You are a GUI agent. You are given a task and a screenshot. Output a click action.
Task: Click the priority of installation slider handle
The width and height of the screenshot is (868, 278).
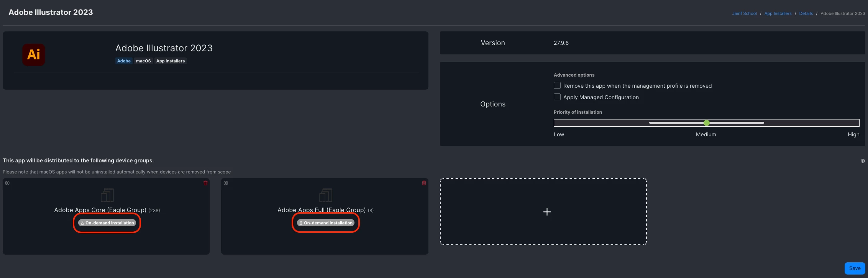pyautogui.click(x=707, y=123)
